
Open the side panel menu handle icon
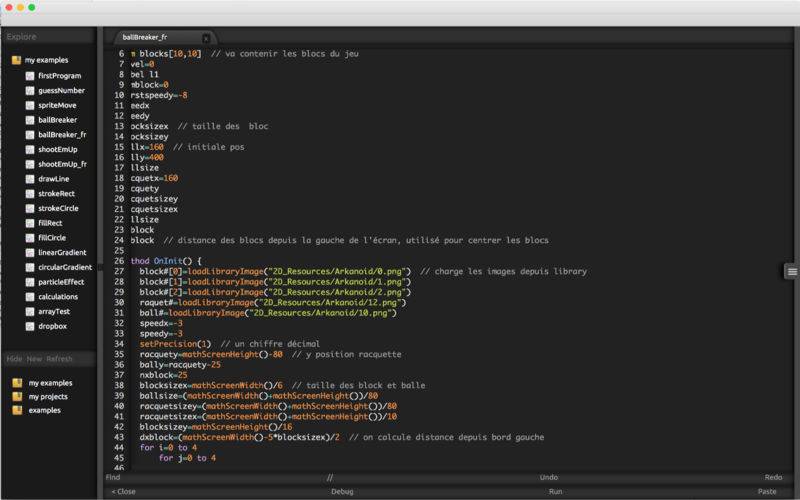(792, 271)
